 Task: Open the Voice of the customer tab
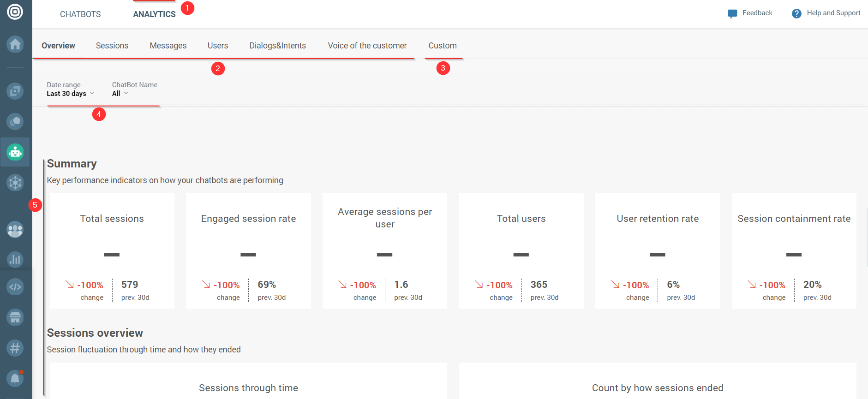coord(367,46)
